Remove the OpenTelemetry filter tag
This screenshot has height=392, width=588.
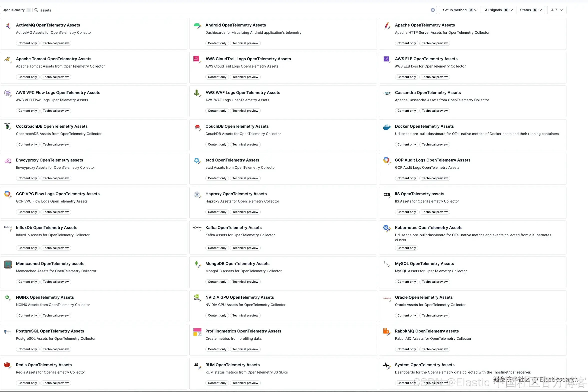point(29,10)
